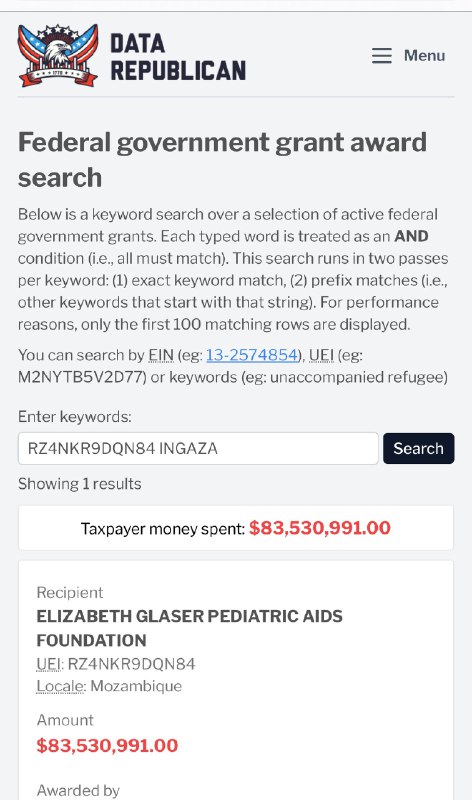Select the Federal government grant award search heading
Image resolution: width=472 pixels, height=800 pixels.
pyautogui.click(x=222, y=159)
